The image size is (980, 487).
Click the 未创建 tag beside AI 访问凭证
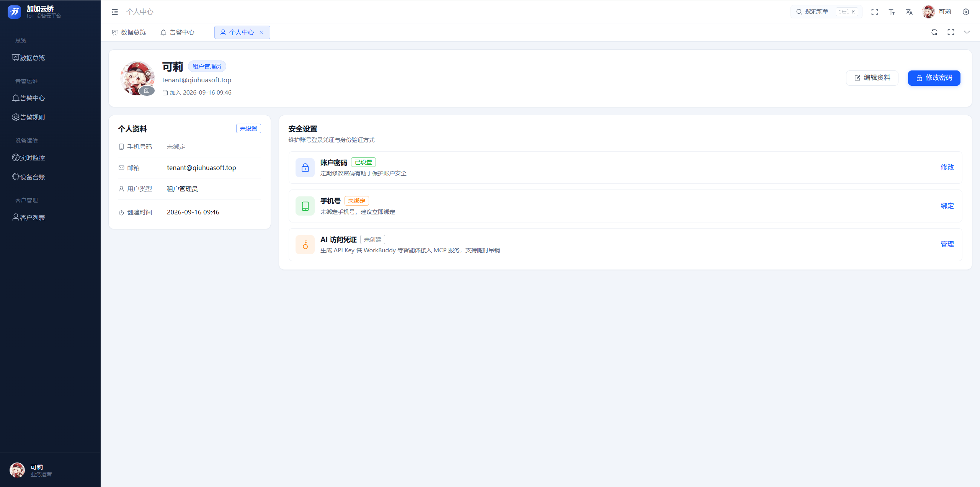click(372, 240)
